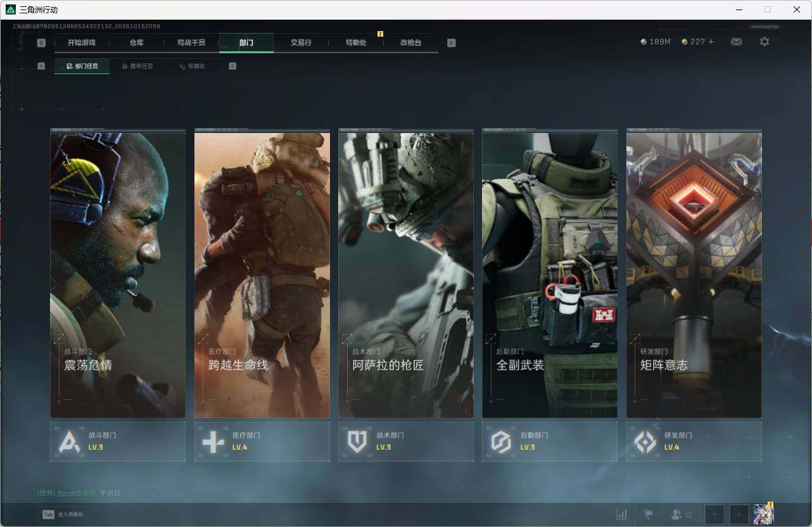Click the 医疗部门 cross icon

tap(213, 441)
